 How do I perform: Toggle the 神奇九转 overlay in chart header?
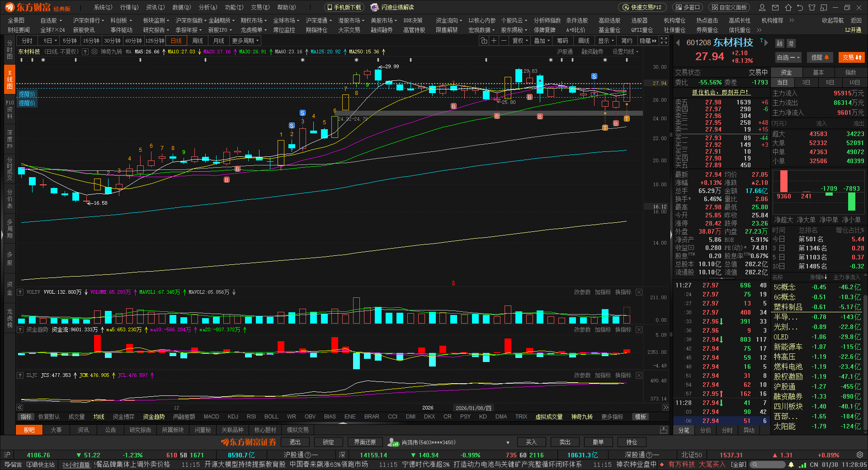coord(111,52)
